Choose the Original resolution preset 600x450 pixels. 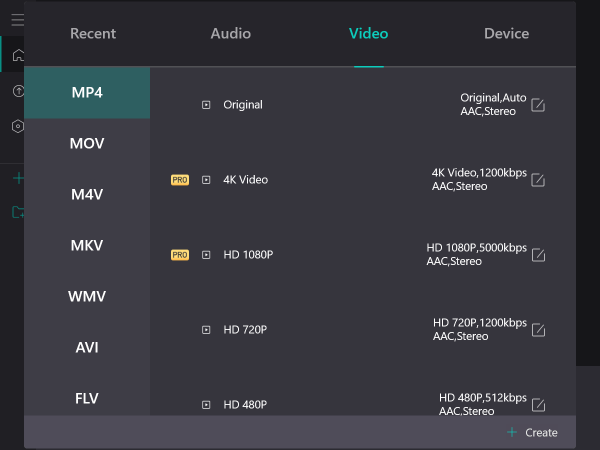pyautogui.click(x=243, y=105)
